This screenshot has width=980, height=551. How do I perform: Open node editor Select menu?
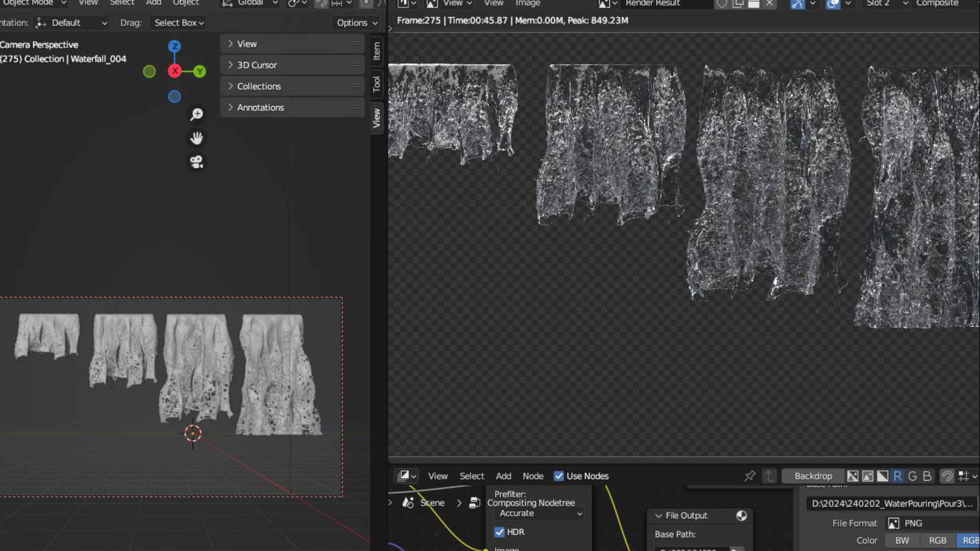coord(472,476)
